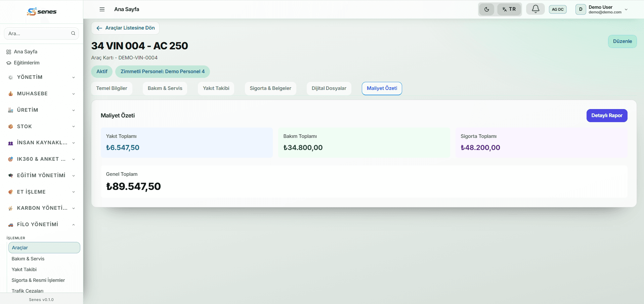The image size is (644, 304).
Task: Open Eğitimlerim in sidebar
Action: click(x=27, y=63)
